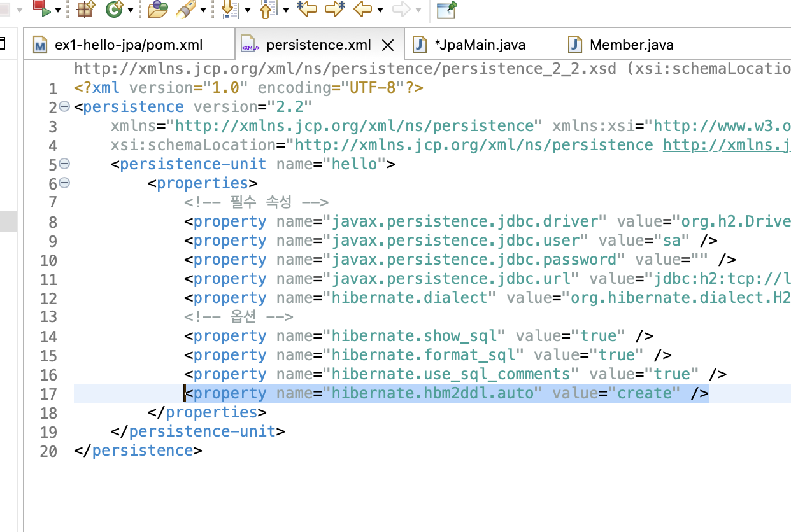Go to the next edit location
Screen dimensions: 791x532
[x=335, y=9]
